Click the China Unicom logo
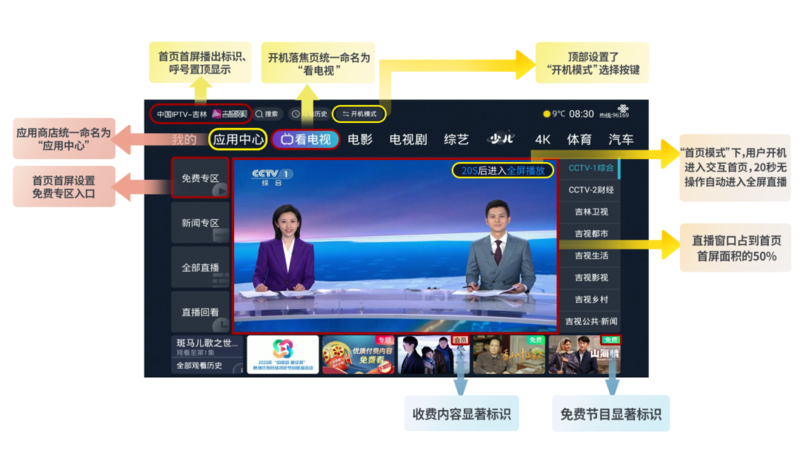Image resolution: width=800 pixels, height=450 pixels. point(622,110)
